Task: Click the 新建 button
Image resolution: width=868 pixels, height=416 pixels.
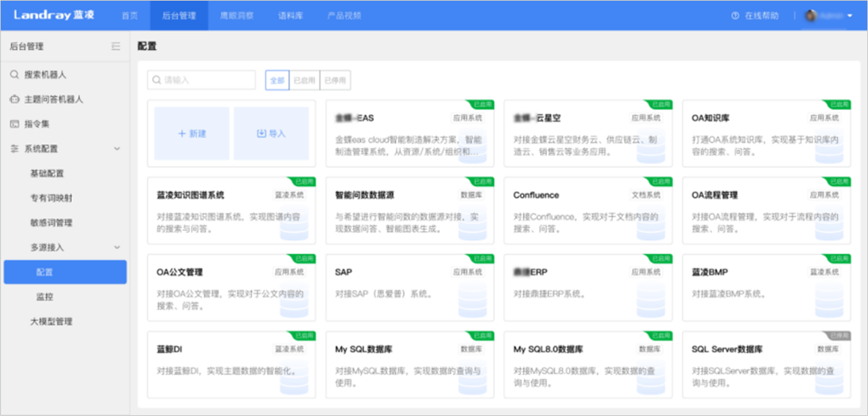Action: 192,133
